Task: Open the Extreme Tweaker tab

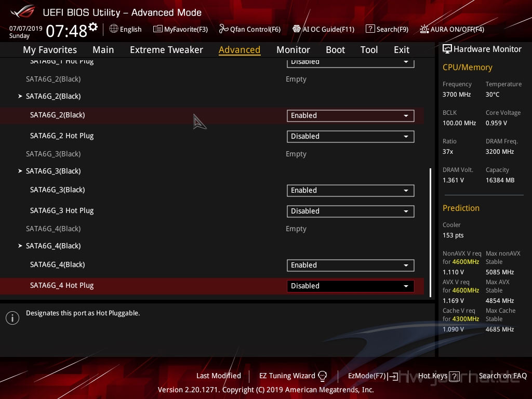Action: (166, 50)
